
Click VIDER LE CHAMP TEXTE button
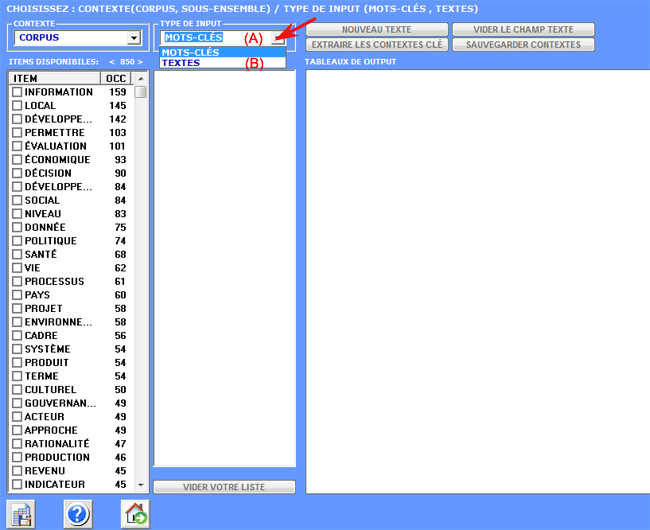[523, 30]
